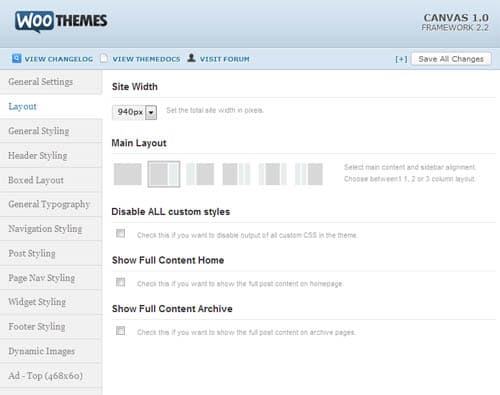The image size is (500, 395).
Task: Click the sidebar alignment description text
Action: 410,173
